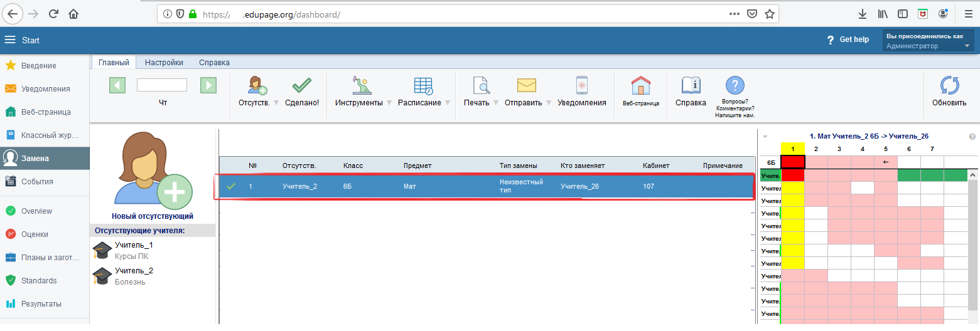Select period 5 column header
The image size is (980, 331).
[886, 149]
